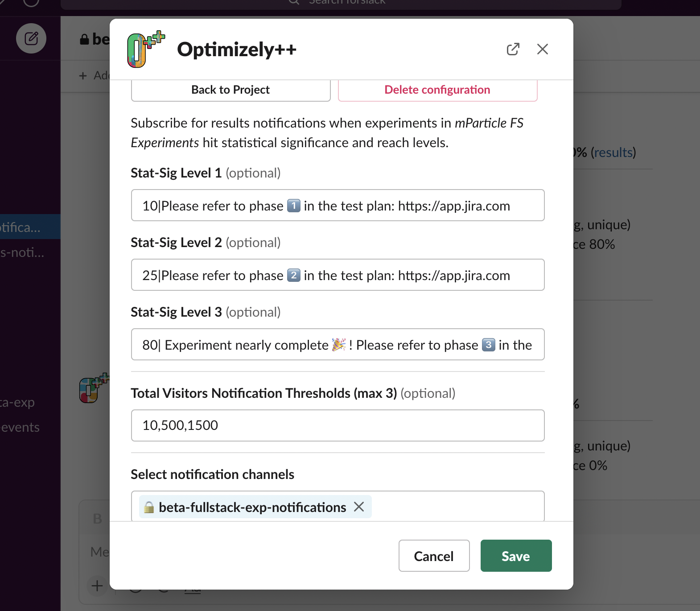Image resolution: width=700 pixels, height=611 pixels.
Task: Open the results link in message
Action: [x=613, y=153]
